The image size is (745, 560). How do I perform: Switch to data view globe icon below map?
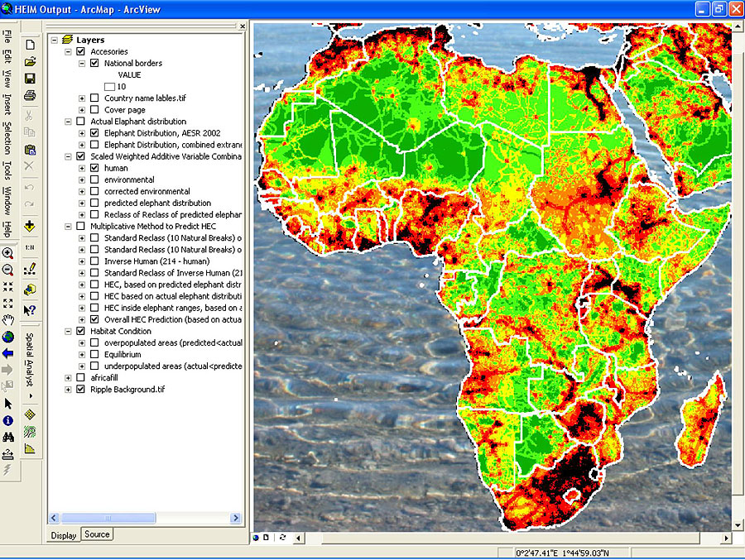(x=256, y=538)
